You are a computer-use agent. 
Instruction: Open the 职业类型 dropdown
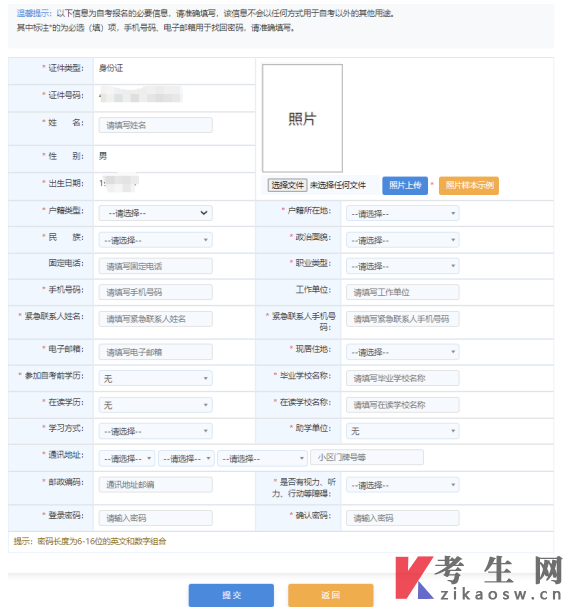coord(403,266)
